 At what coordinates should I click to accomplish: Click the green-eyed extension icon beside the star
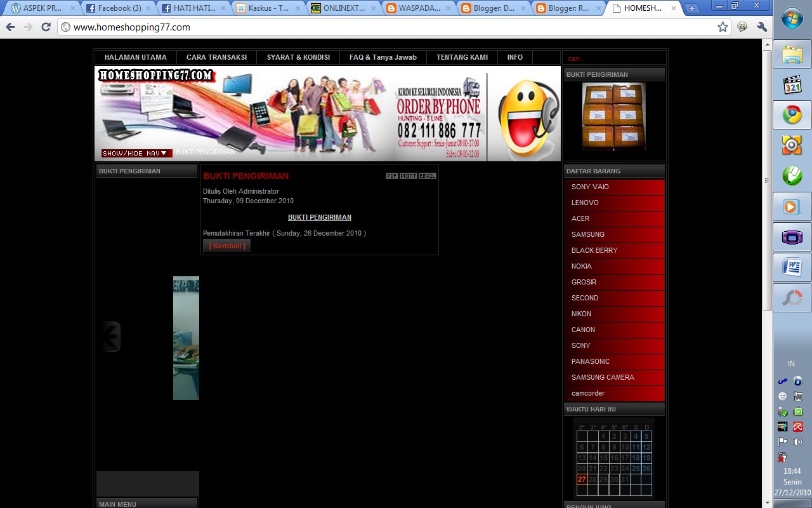(742, 27)
